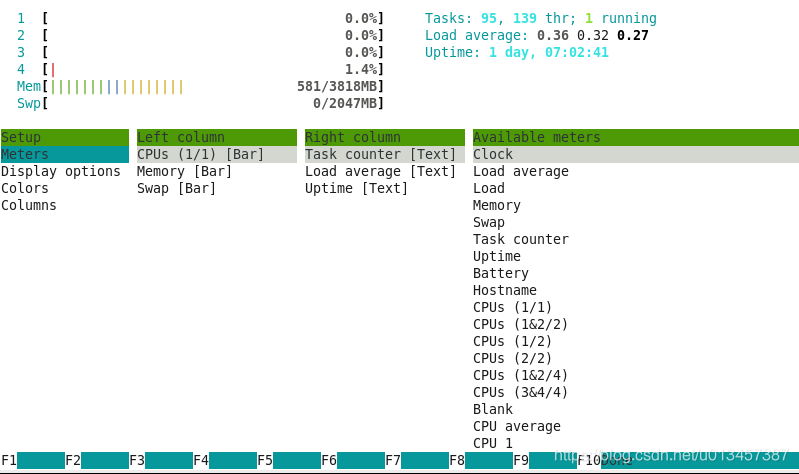Pick Swap from Available meters
The height and width of the screenshot is (474, 799).
[489, 222]
